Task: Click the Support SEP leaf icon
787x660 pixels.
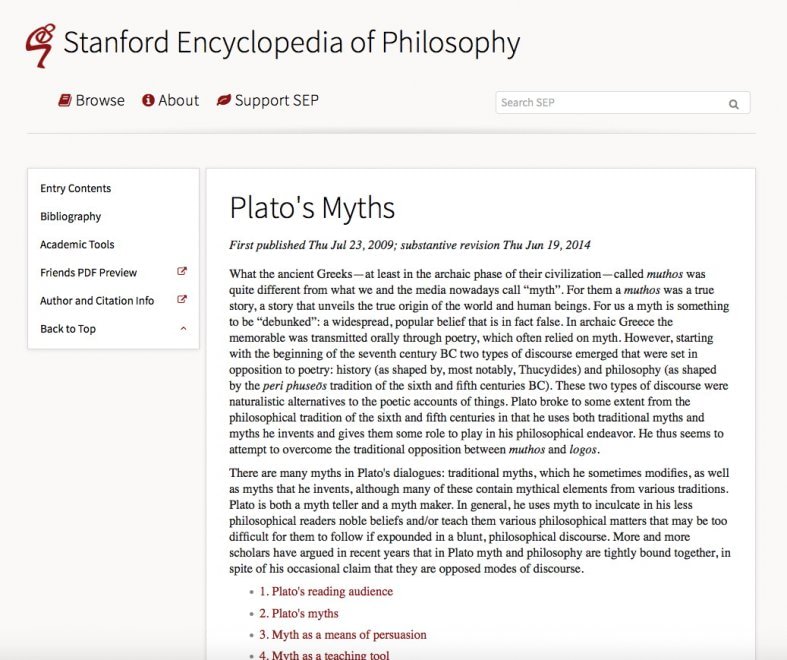Action: (223, 100)
